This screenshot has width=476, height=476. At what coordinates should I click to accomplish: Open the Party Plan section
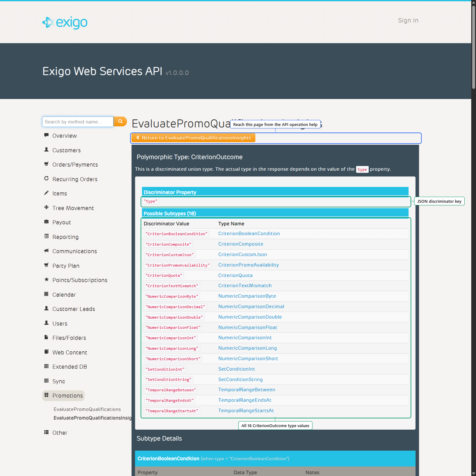coord(66,266)
